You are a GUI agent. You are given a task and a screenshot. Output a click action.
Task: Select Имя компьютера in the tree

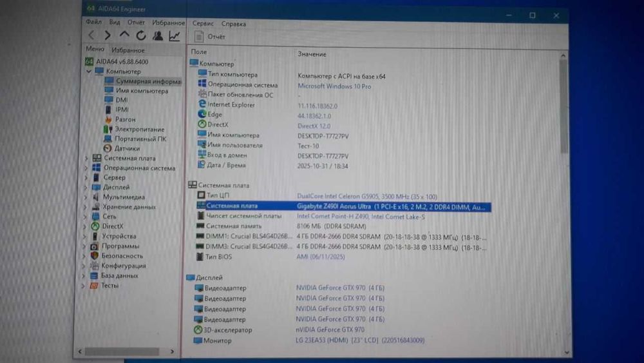tap(142, 91)
